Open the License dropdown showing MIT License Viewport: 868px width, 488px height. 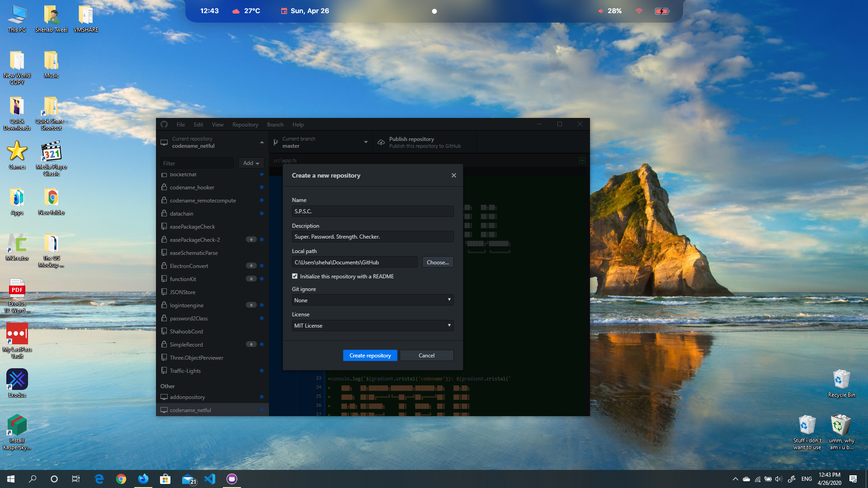point(373,325)
